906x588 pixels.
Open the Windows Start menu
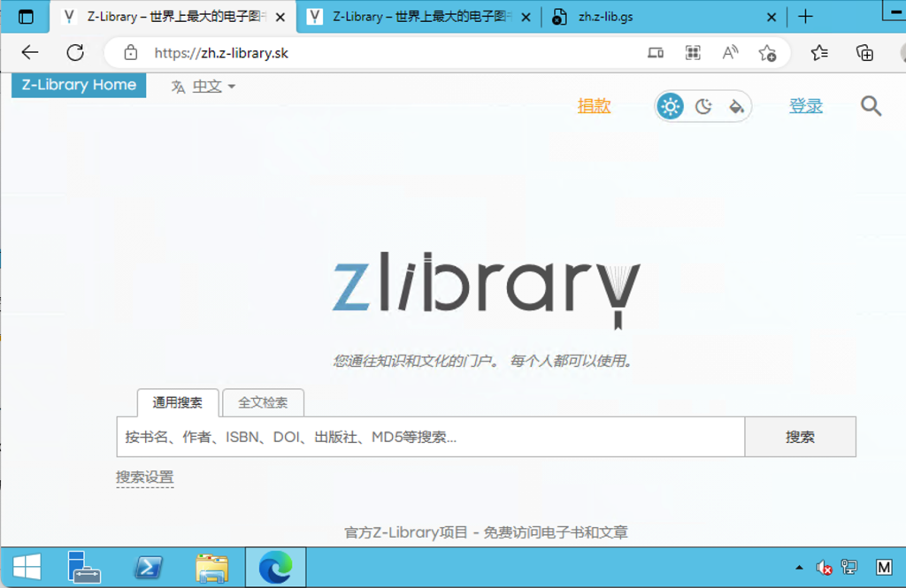[27, 567]
